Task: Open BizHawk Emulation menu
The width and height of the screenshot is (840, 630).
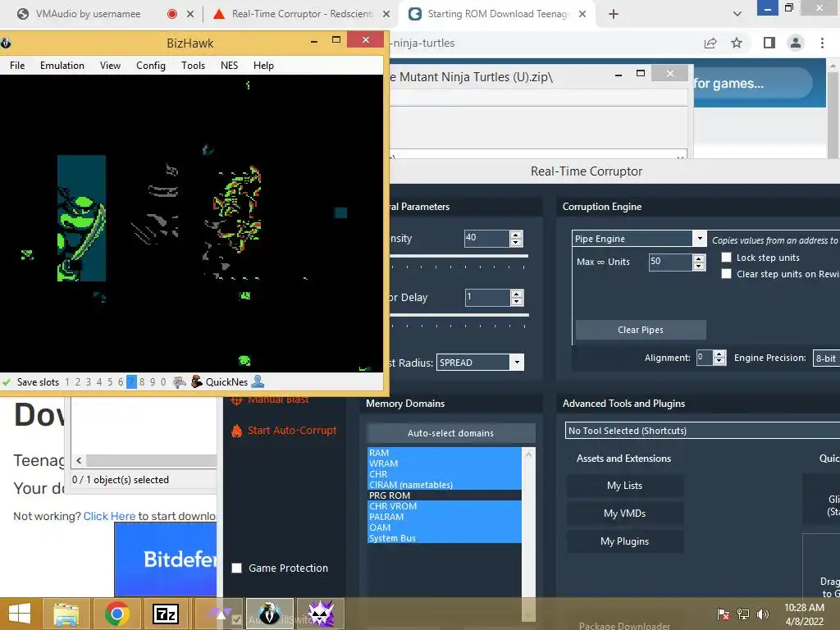Action: click(62, 66)
